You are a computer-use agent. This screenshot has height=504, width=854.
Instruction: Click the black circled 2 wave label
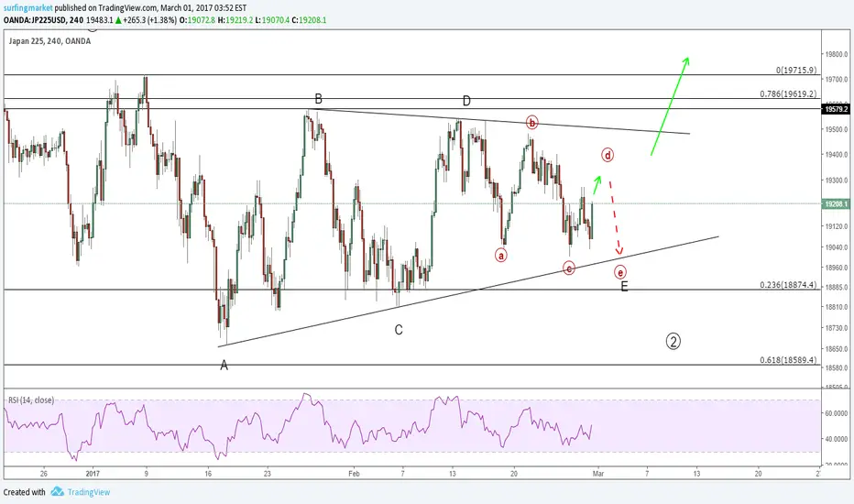click(x=673, y=342)
